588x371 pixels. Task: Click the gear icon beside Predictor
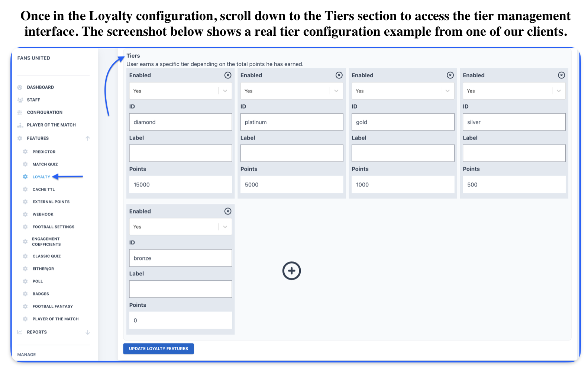point(25,152)
